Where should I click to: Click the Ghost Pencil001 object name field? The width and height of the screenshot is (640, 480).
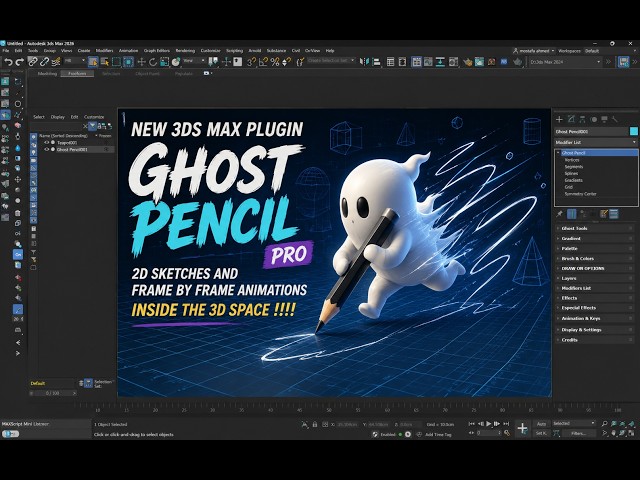pos(591,131)
